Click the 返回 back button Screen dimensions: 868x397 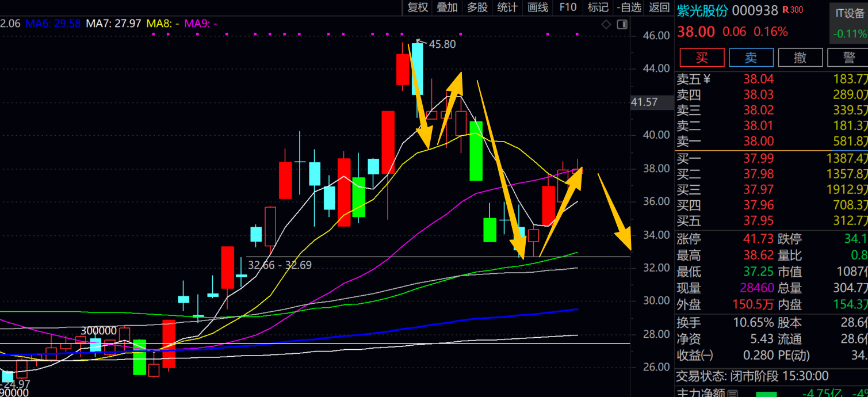click(x=659, y=7)
